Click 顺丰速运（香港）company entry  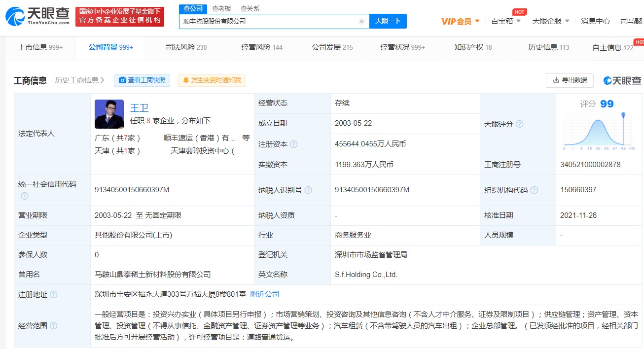click(x=200, y=138)
